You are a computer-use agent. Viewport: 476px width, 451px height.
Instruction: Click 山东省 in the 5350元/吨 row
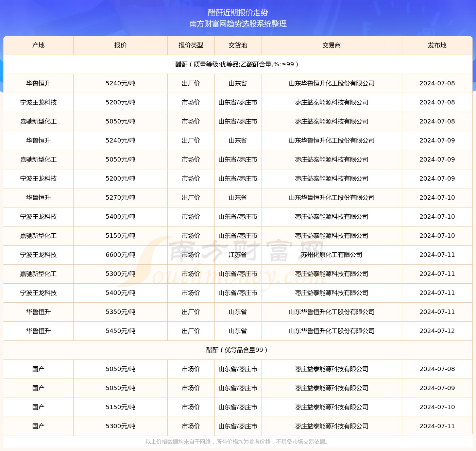click(x=238, y=312)
